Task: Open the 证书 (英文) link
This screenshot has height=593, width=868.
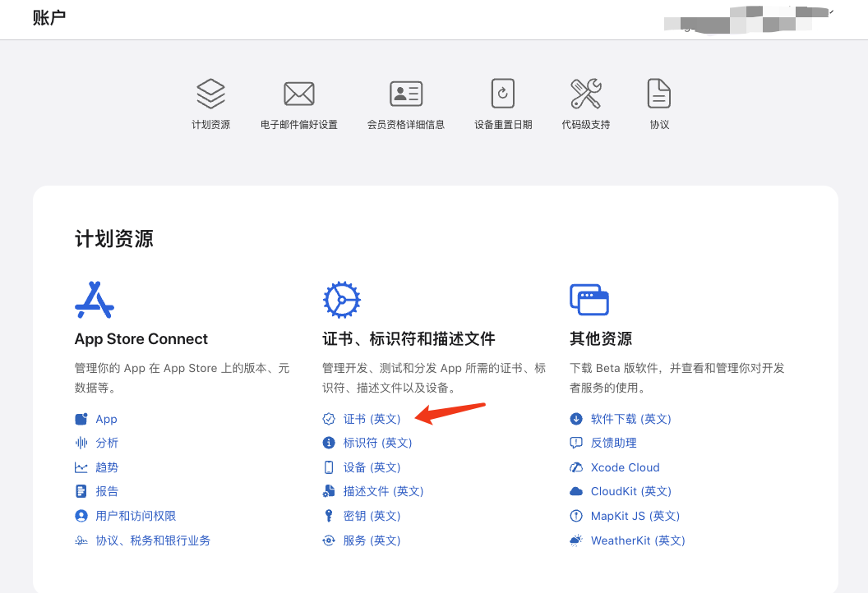Action: (x=372, y=419)
